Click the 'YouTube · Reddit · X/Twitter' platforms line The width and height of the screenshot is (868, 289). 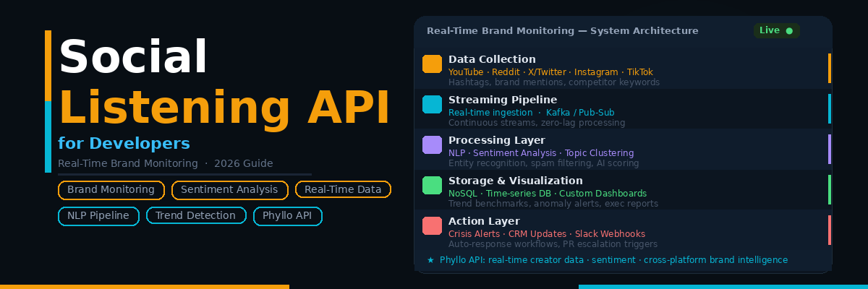click(x=550, y=72)
